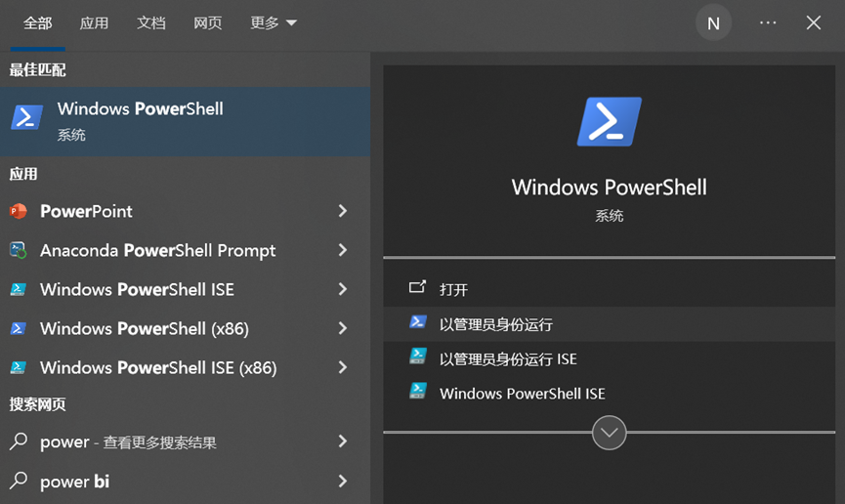The image size is (845, 504).
Task: Open the N user account avatar
Action: click(x=713, y=22)
